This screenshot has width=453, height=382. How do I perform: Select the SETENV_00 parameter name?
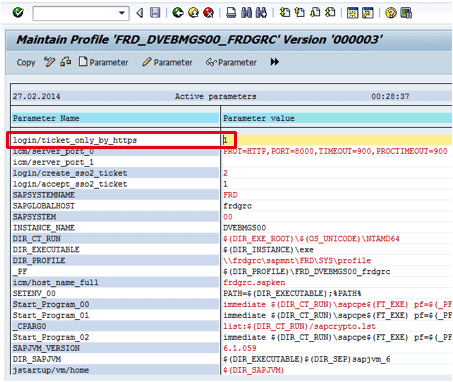(34, 294)
